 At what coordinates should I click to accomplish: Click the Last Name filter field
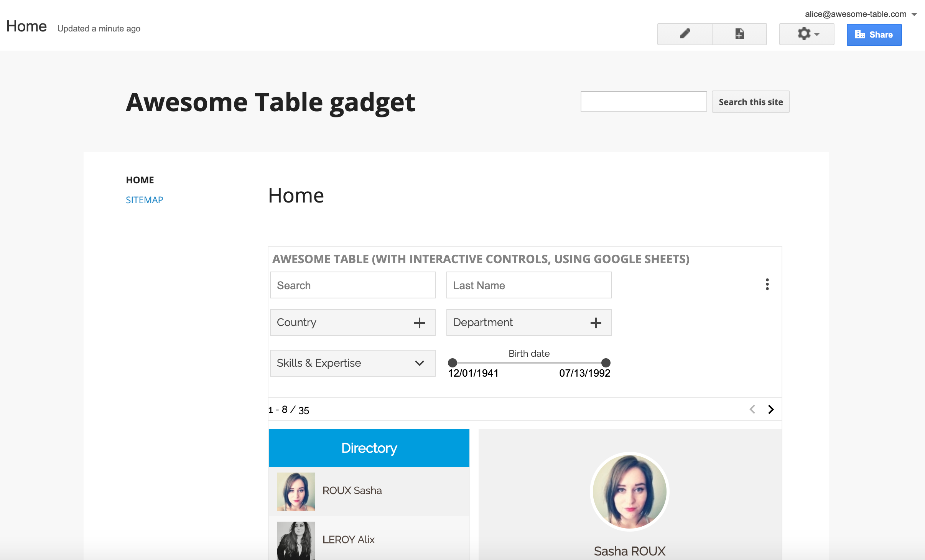tap(529, 285)
